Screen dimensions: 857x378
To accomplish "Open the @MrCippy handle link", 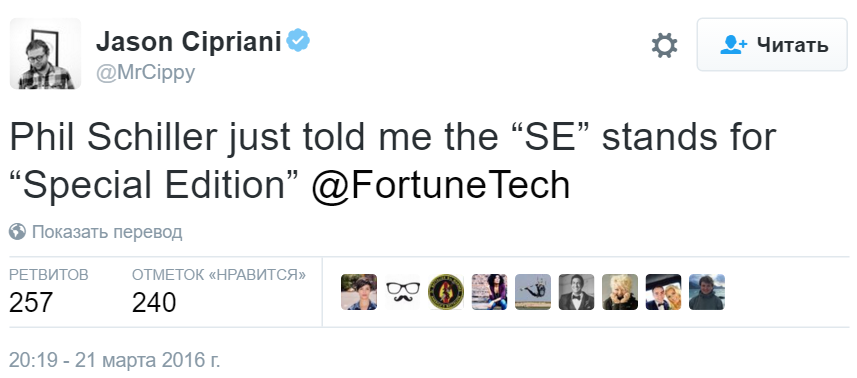I will point(145,72).
